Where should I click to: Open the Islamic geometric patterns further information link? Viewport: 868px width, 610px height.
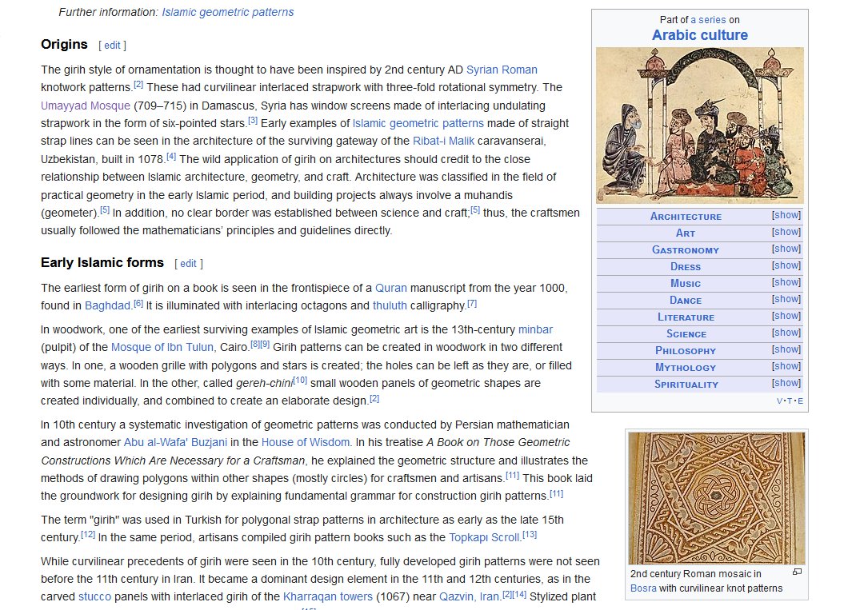pos(227,12)
